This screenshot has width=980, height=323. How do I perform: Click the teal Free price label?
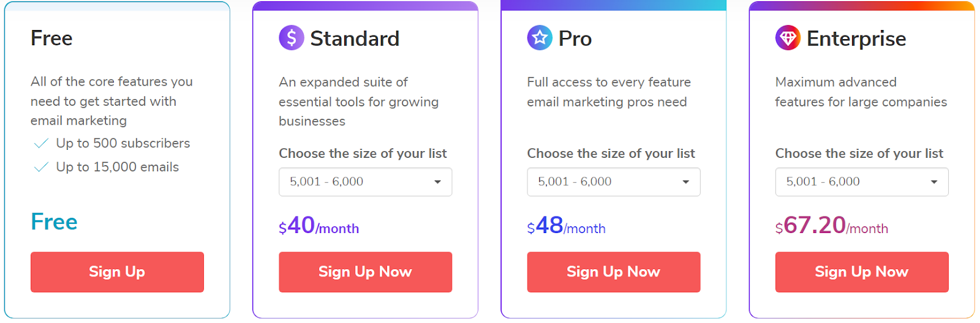coord(54,221)
